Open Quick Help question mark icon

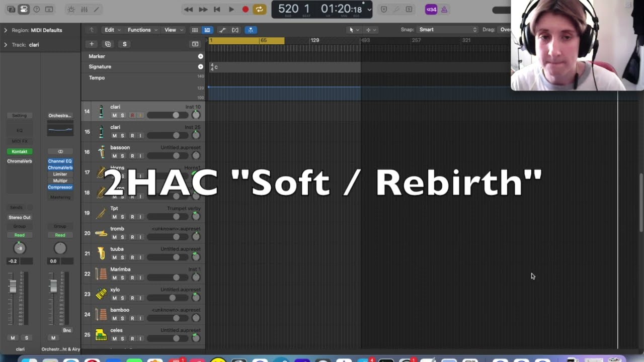(36, 9)
